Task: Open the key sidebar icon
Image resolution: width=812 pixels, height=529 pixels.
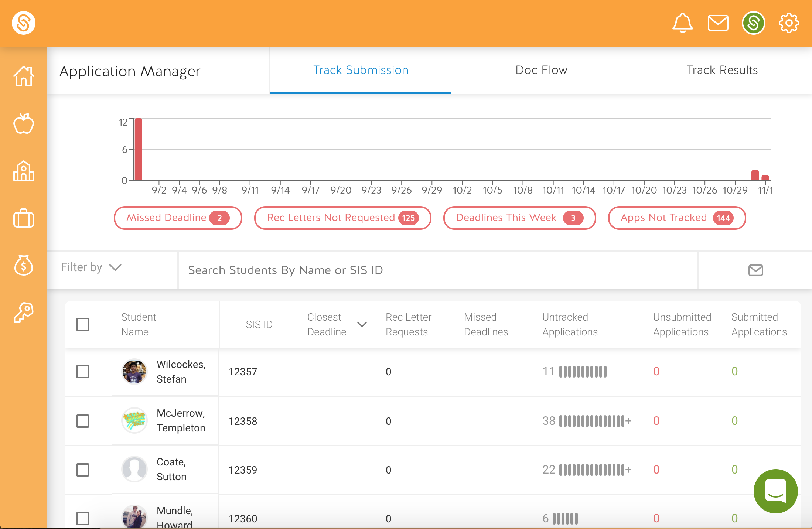Action: tap(24, 313)
